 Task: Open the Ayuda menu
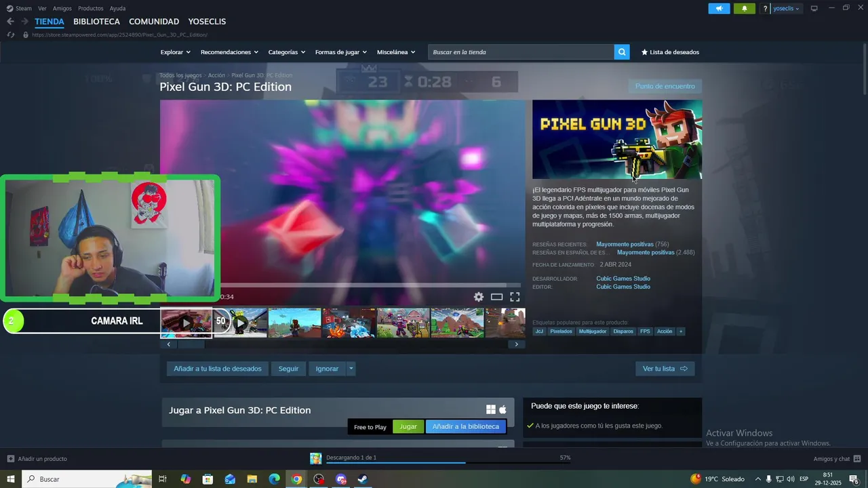117,9
